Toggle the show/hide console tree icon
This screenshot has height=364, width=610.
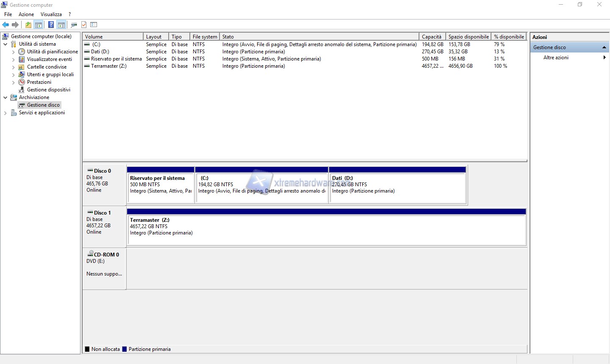coord(38,25)
